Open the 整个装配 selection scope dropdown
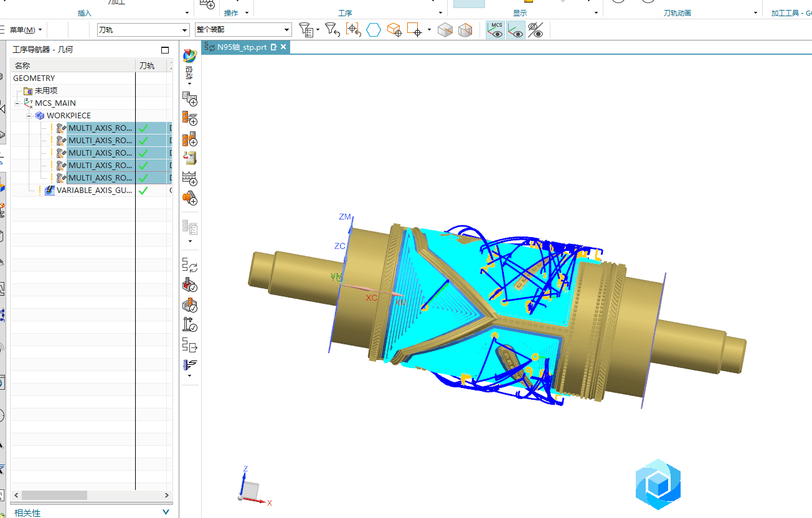The image size is (812, 518). [287, 30]
